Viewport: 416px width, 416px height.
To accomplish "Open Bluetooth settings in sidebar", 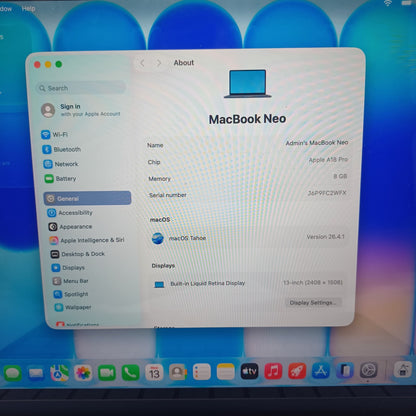I will [62, 149].
